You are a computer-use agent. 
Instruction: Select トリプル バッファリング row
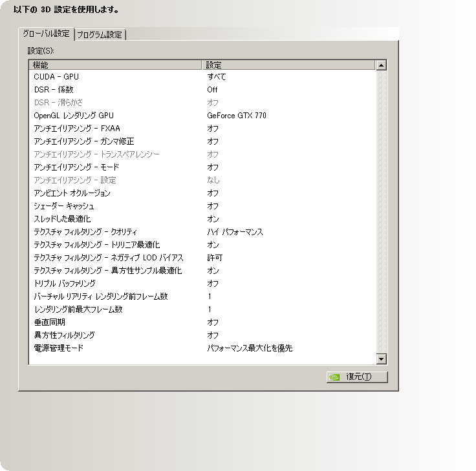tap(202, 284)
